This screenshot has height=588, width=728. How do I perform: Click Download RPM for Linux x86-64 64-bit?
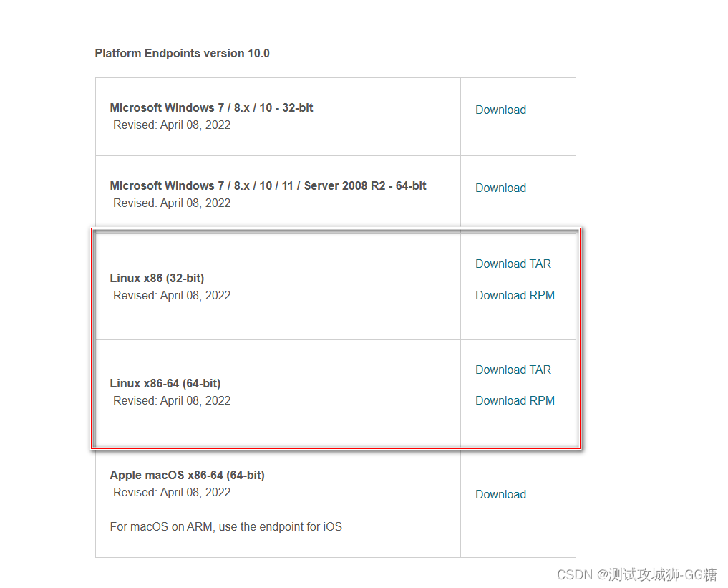pyautogui.click(x=515, y=400)
